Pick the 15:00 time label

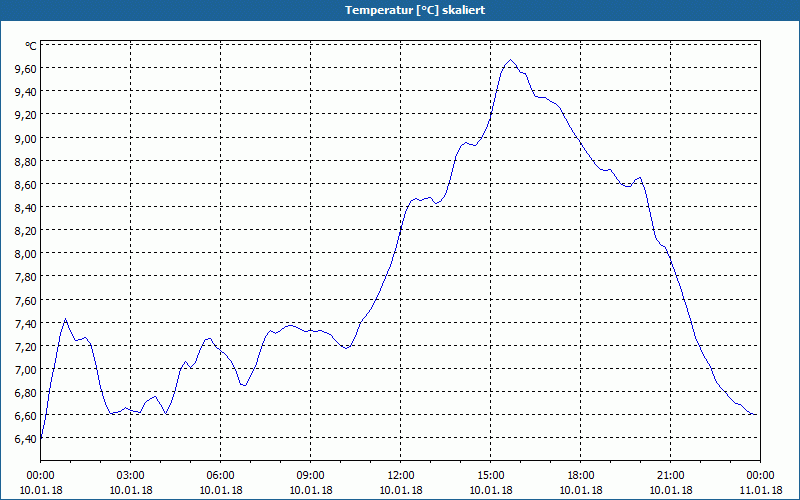491,476
